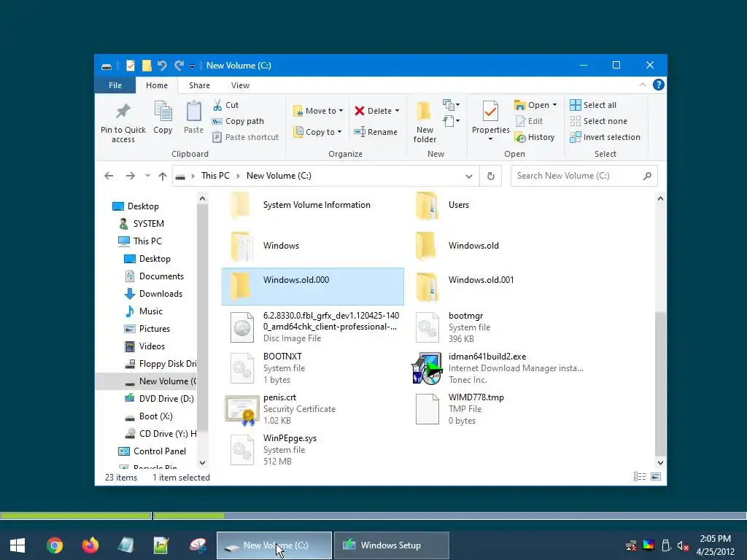
Task: Click the Undo icon in title bar
Action: point(162,66)
